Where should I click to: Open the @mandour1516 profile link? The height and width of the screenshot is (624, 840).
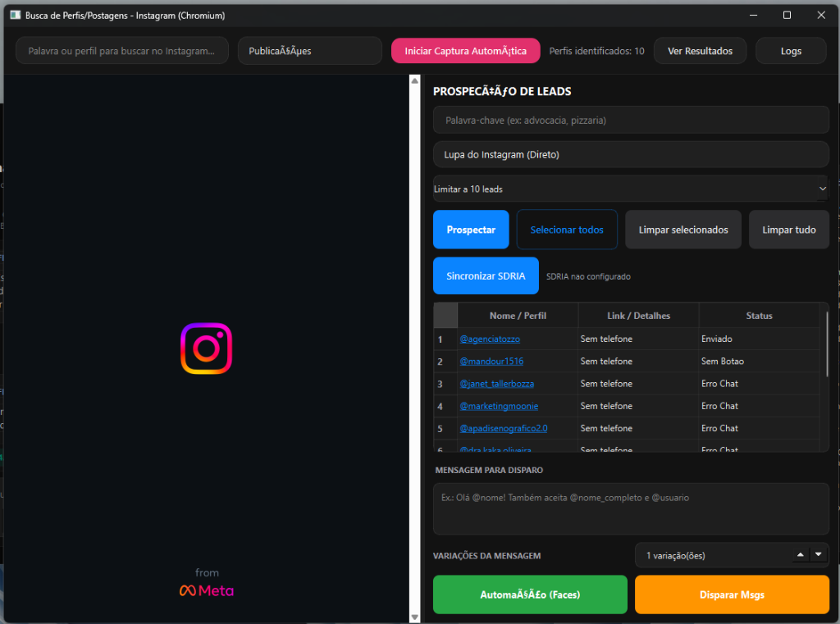[x=491, y=361]
